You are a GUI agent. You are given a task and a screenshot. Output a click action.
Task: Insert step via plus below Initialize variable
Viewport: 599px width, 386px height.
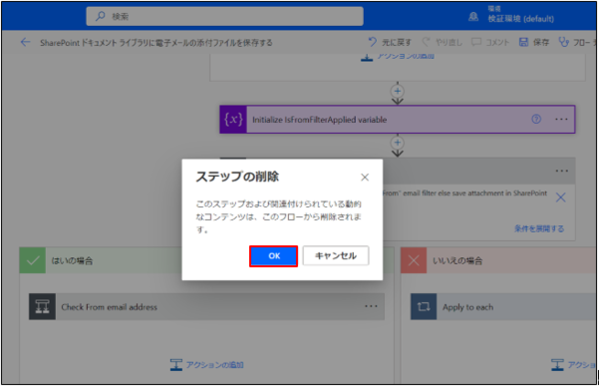pyautogui.click(x=397, y=143)
